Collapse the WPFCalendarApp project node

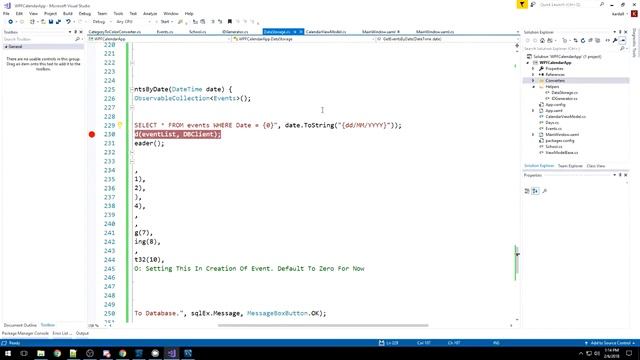(x=528, y=63)
